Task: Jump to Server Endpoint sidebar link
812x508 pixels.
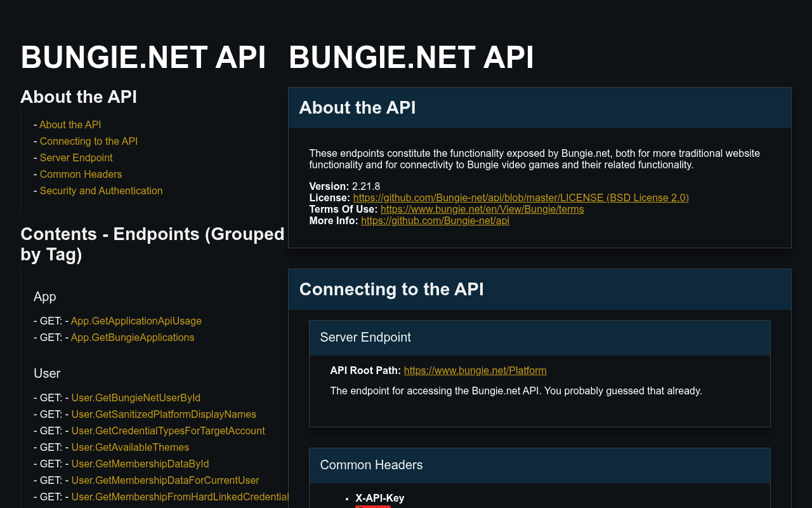Action: click(x=76, y=157)
